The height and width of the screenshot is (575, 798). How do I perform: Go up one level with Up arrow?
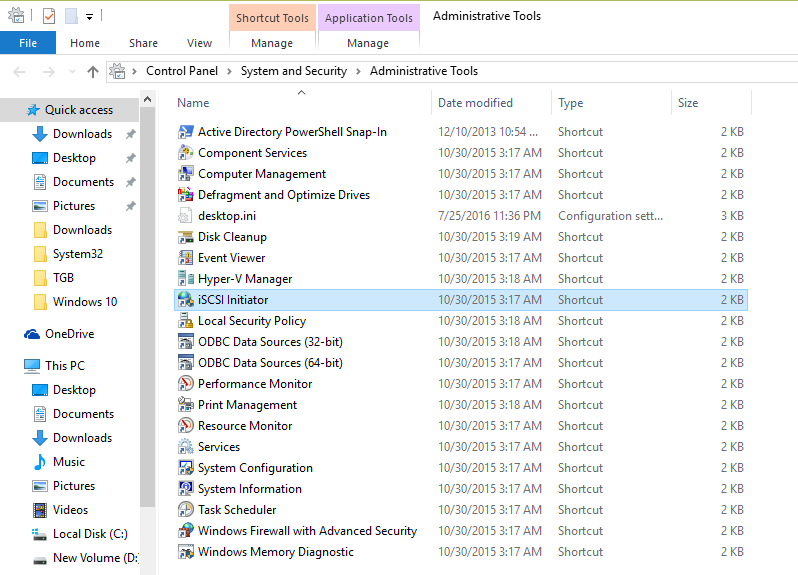[93, 72]
